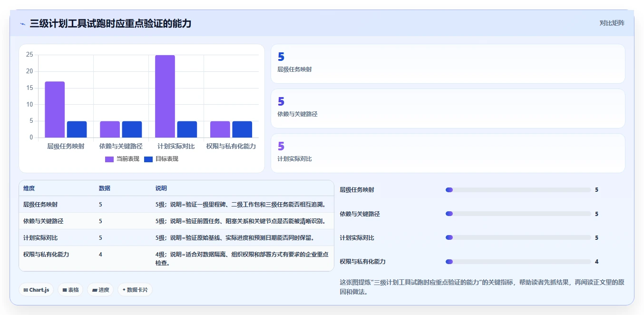Click the 依赖与关键路径 progress bar
The width and height of the screenshot is (644, 315).
pyautogui.click(x=518, y=214)
